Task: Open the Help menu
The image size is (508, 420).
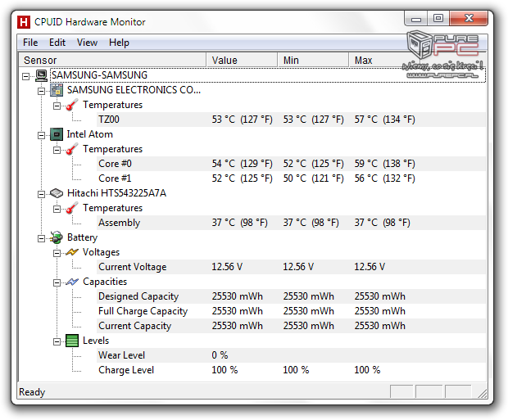Action: click(119, 43)
